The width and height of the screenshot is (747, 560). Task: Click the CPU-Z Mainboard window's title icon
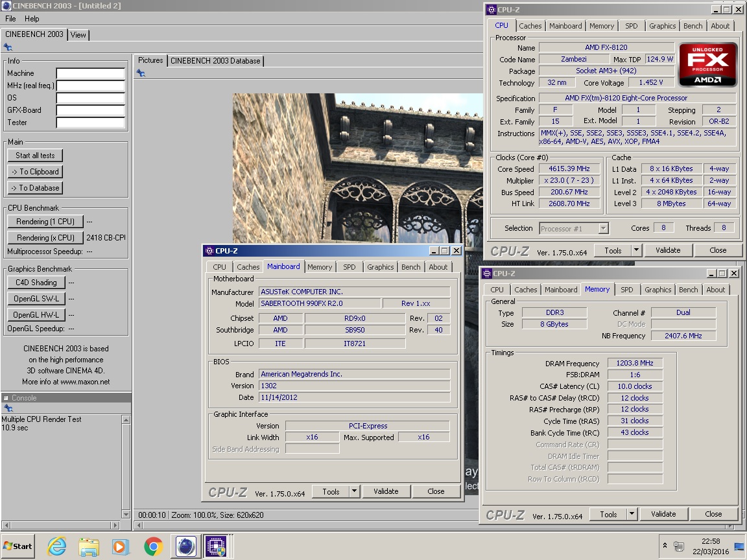point(209,251)
